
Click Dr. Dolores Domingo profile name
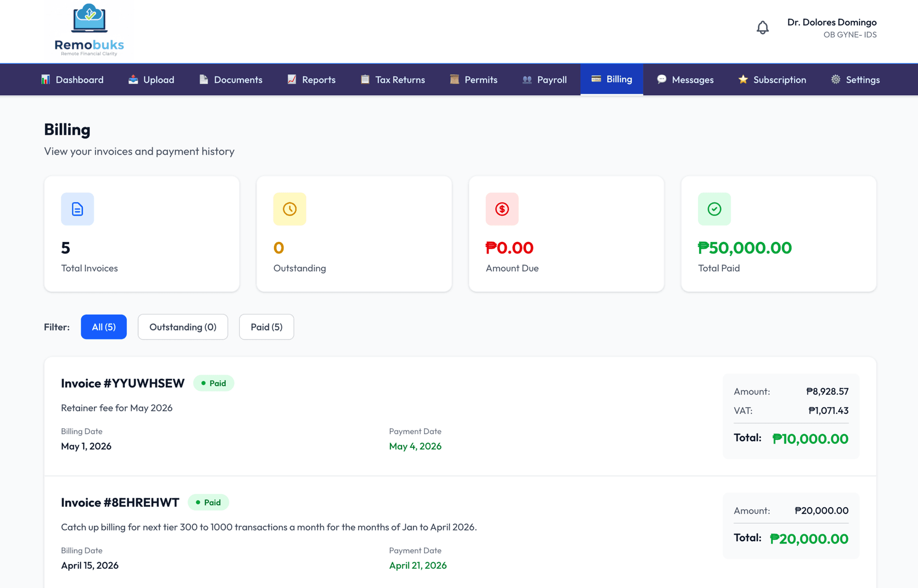click(x=832, y=22)
